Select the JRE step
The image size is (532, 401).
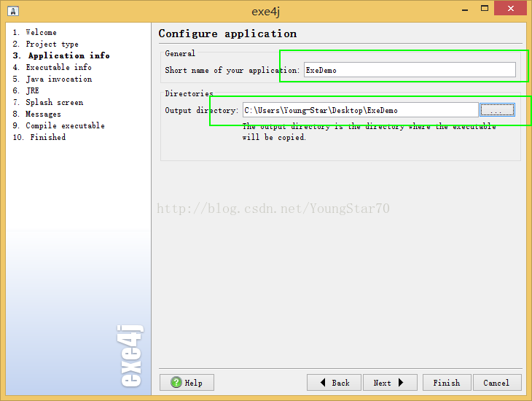click(26, 90)
